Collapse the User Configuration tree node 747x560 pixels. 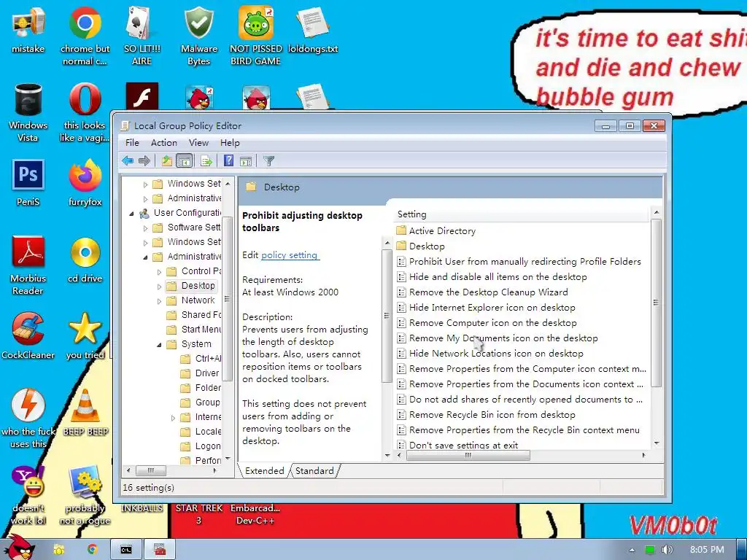(131, 214)
